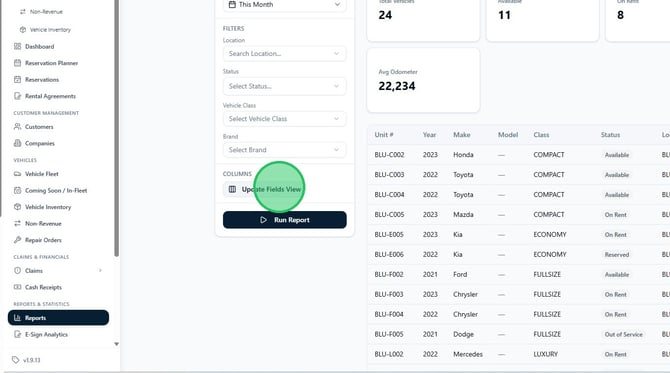This screenshot has height=373, width=670.
Task: Click the Dodge make cell
Action: 463,334
